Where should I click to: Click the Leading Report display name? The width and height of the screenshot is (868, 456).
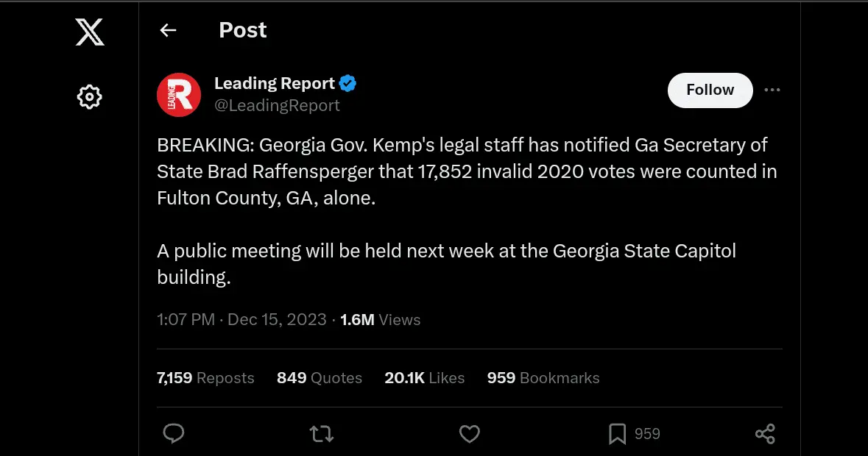click(x=274, y=84)
